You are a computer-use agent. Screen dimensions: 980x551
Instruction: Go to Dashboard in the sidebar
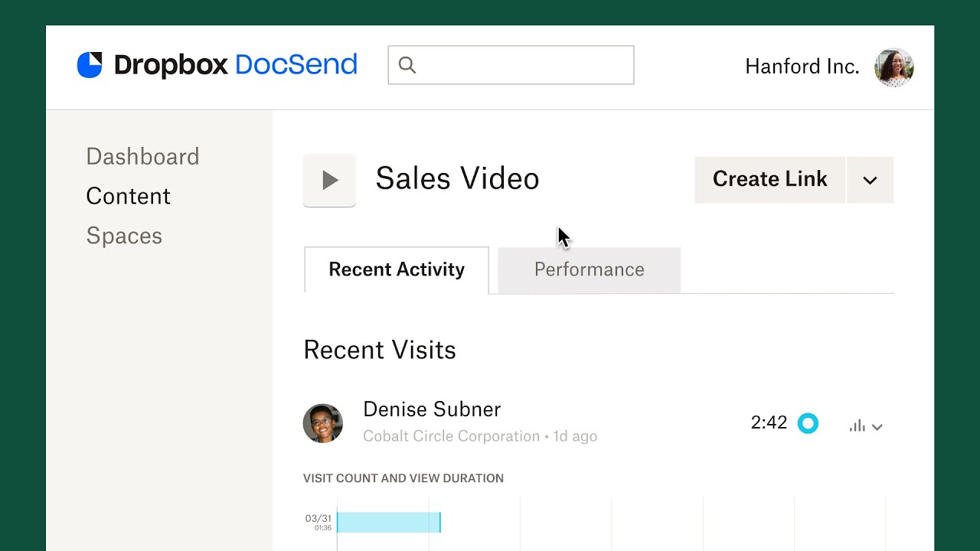[142, 156]
